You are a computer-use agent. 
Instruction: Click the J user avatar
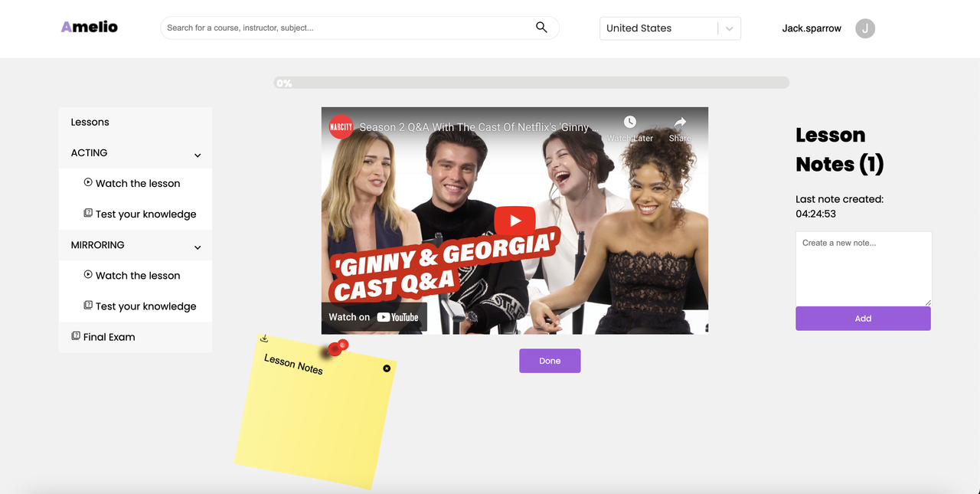coord(865,28)
